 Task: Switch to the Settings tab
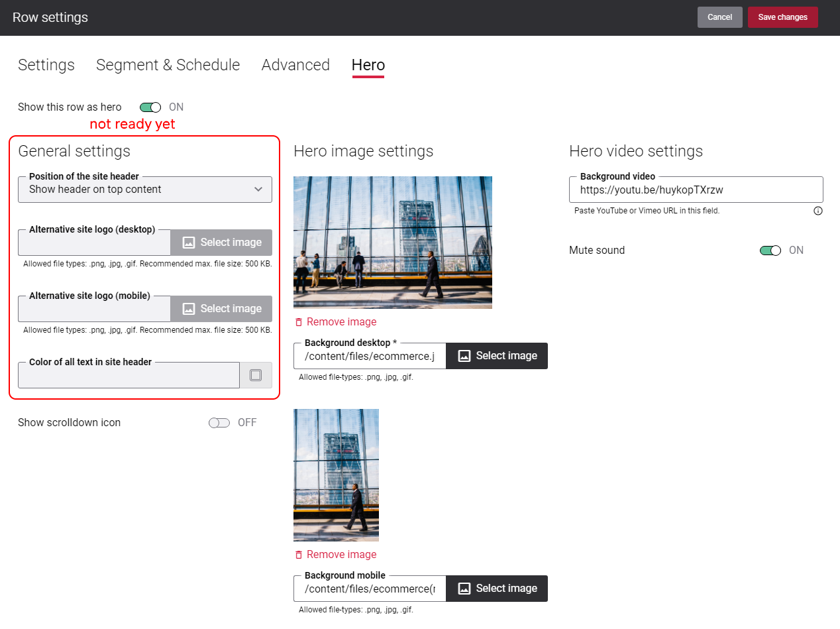click(46, 65)
